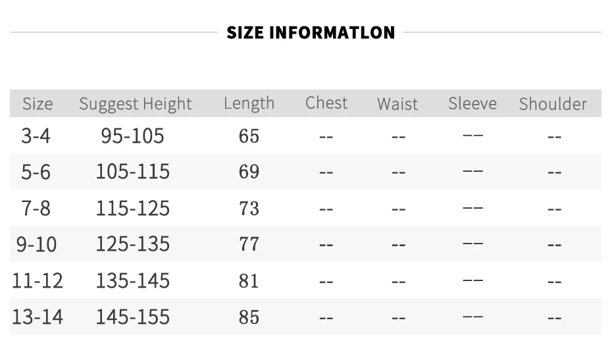Screen dimensions: 612x364
Task: Click the 5-6 size cell
Action: pyautogui.click(x=36, y=172)
